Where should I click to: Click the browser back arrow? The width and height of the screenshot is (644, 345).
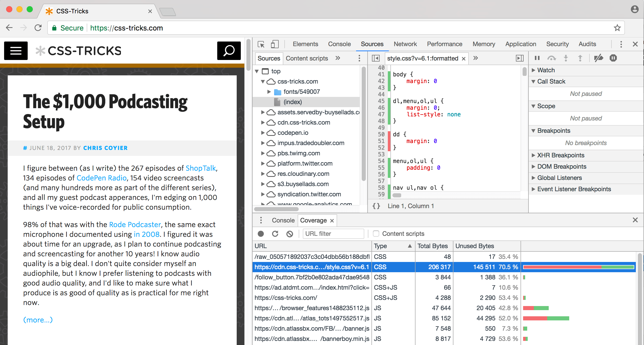9,28
